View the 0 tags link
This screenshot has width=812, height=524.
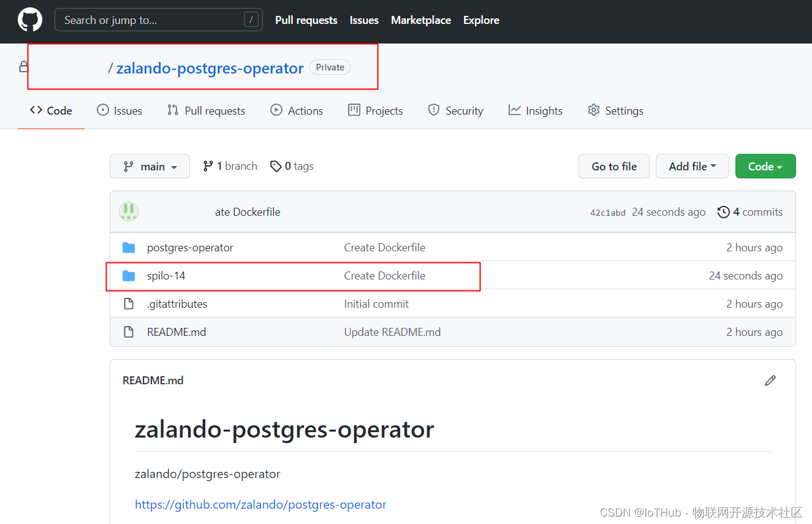(x=292, y=166)
